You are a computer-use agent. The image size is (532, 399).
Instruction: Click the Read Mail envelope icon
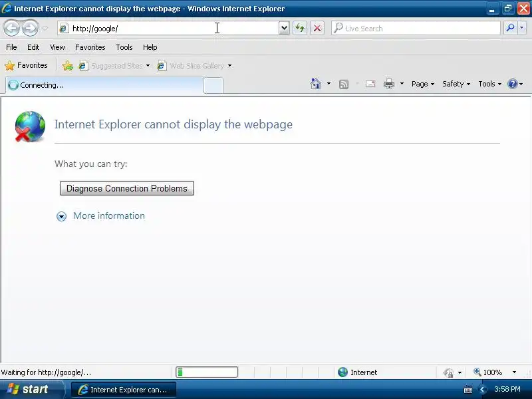[x=370, y=84]
